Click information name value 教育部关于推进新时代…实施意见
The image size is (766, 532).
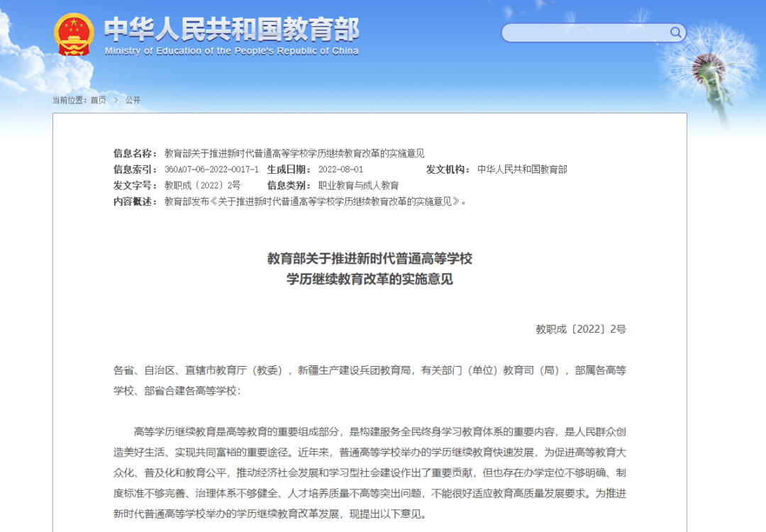[x=294, y=153]
